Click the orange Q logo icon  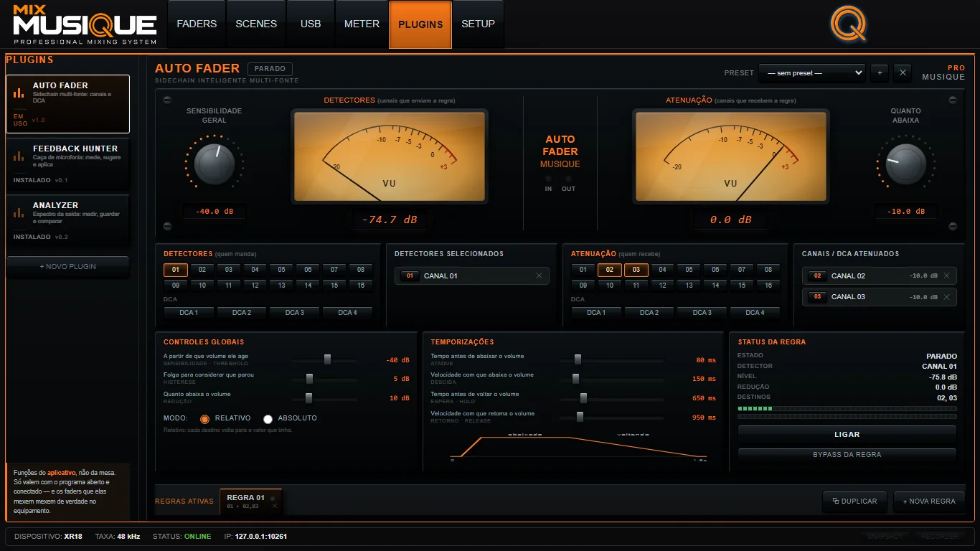849,24
